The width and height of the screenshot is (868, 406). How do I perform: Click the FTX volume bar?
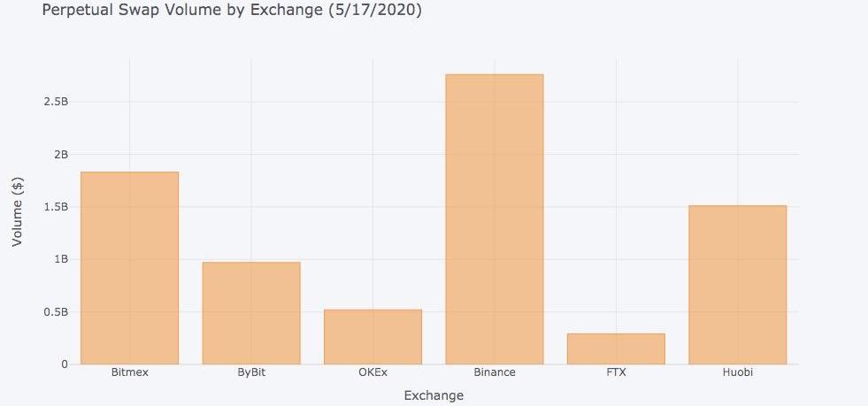(x=616, y=349)
